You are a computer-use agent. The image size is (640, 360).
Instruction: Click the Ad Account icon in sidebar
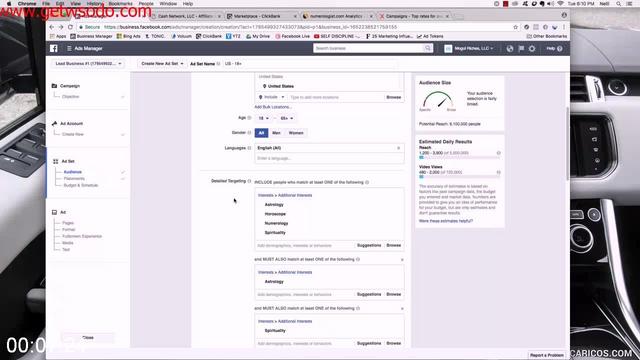[54, 123]
